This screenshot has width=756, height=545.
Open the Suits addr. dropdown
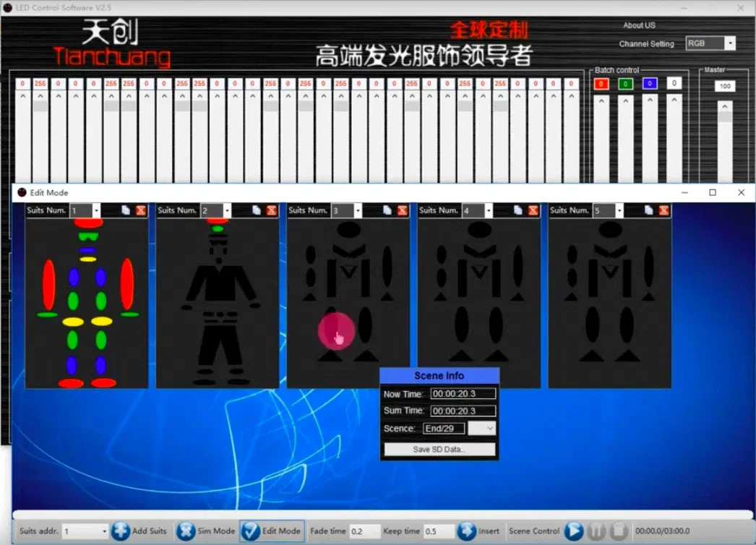pos(104,531)
